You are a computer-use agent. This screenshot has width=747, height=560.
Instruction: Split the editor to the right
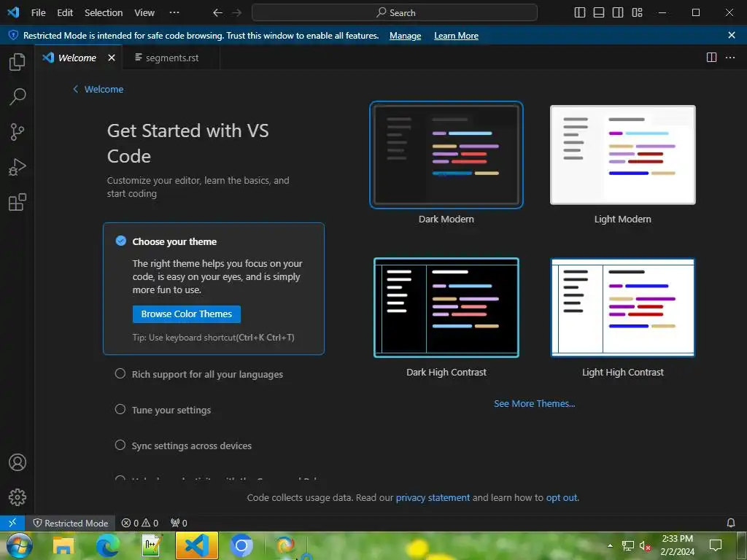click(x=711, y=58)
